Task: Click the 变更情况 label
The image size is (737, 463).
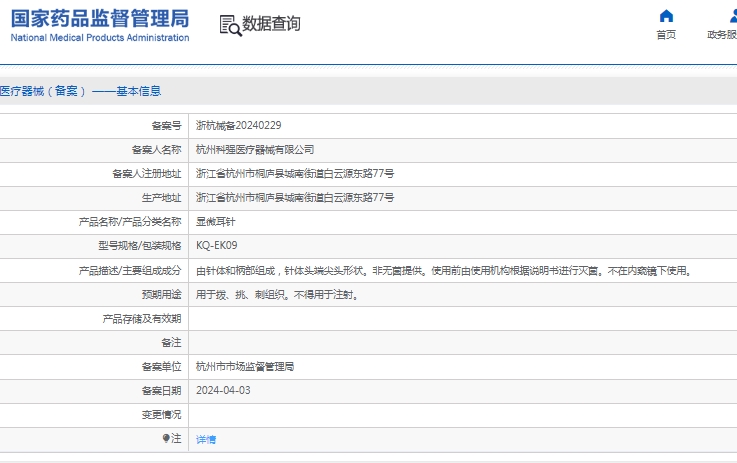Action: [161, 415]
